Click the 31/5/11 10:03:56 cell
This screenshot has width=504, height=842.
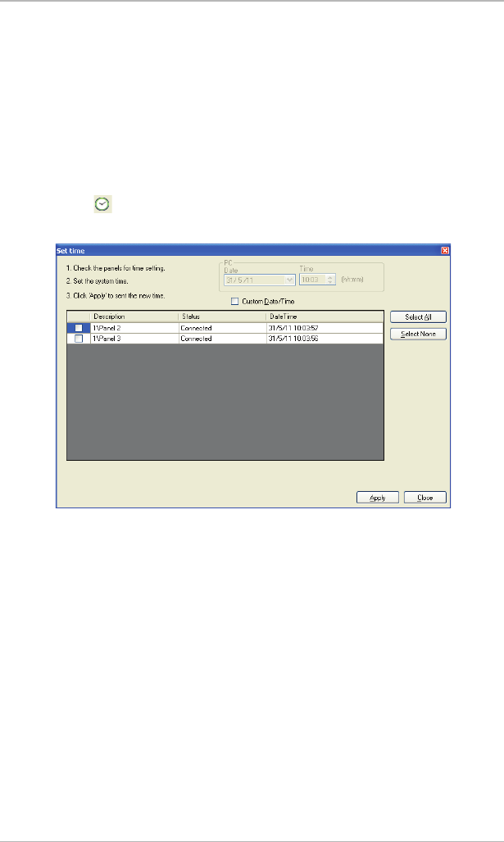click(325, 339)
